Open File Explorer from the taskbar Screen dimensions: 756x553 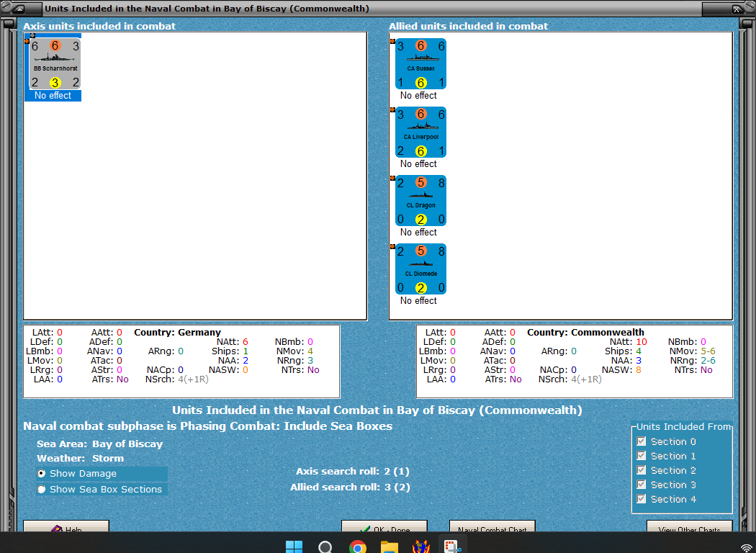[x=389, y=547]
